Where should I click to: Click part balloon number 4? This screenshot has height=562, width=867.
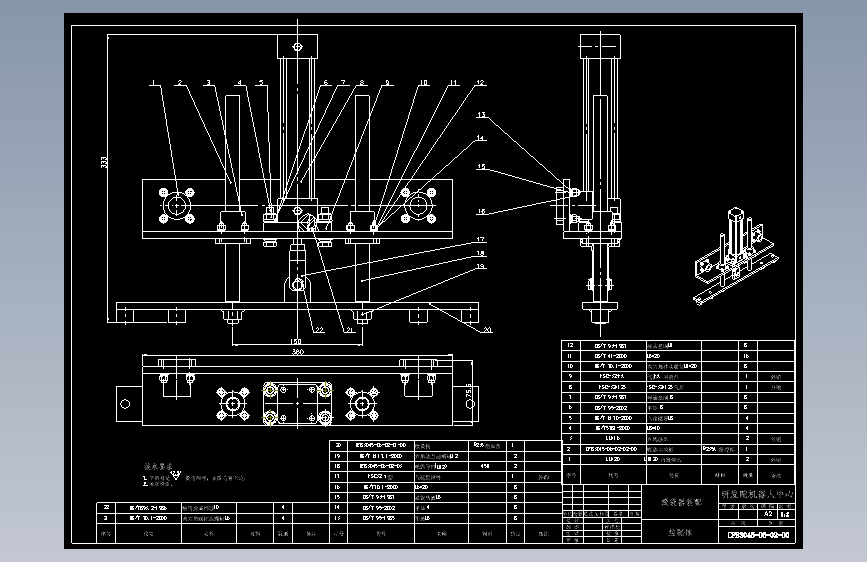tap(239, 83)
